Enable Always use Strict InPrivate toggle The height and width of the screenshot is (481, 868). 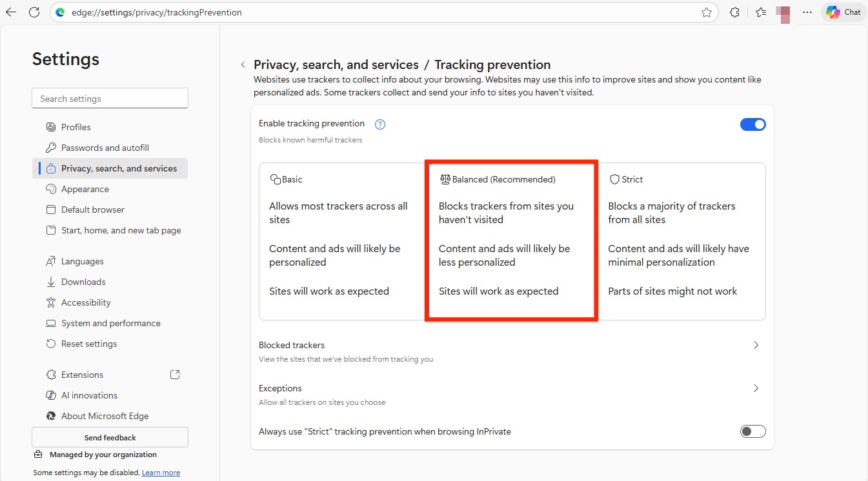pyautogui.click(x=752, y=431)
